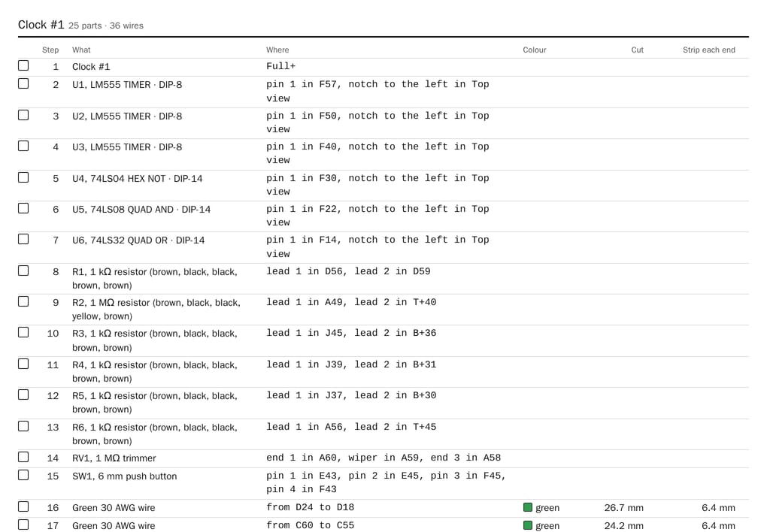Select the "Full+" location in step 1

280,66
